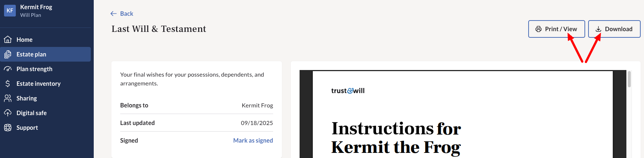Click the Plan strength gauge icon
The width and height of the screenshot is (644, 158).
[x=8, y=69]
